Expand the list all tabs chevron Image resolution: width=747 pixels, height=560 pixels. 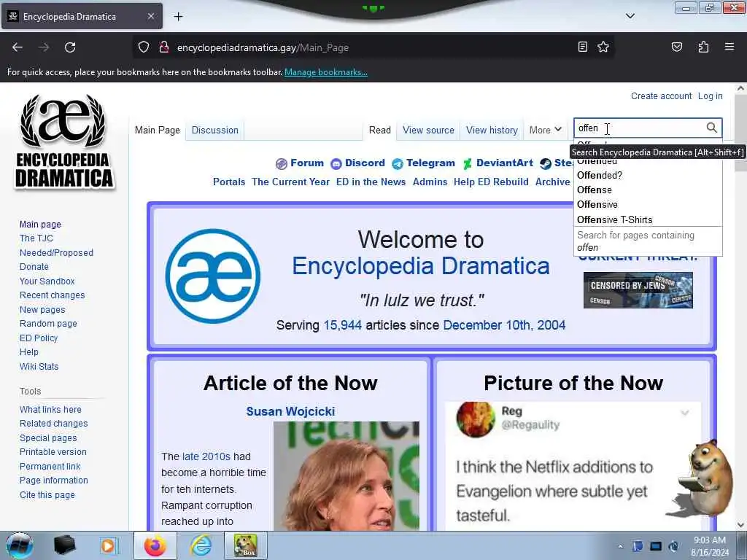(x=630, y=16)
